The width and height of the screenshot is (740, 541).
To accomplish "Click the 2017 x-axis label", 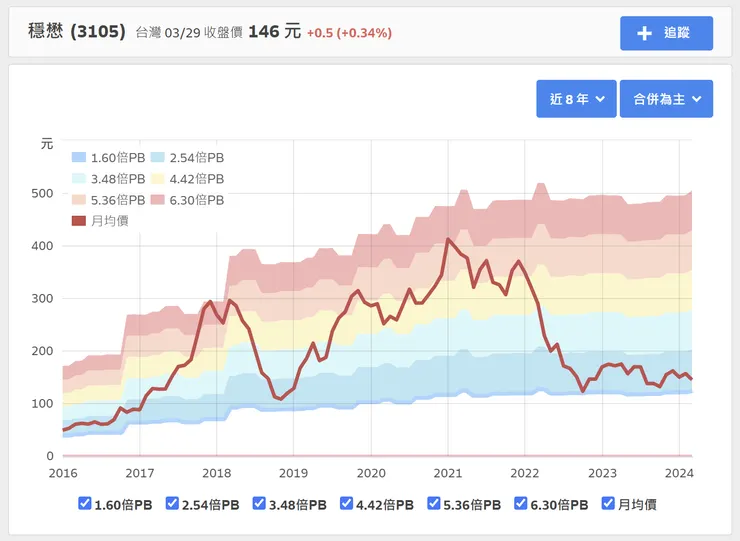I will coord(140,473).
